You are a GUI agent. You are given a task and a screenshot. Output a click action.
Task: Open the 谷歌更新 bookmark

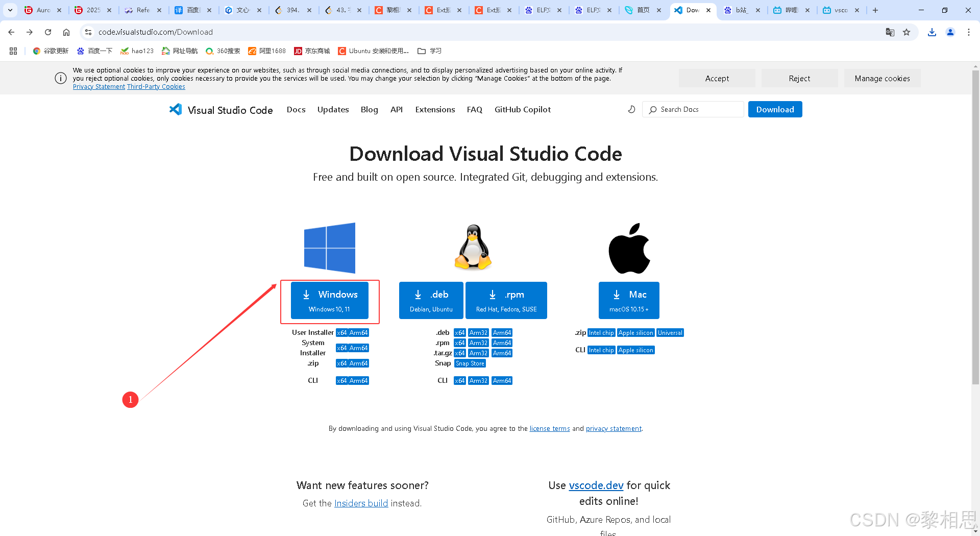point(51,51)
